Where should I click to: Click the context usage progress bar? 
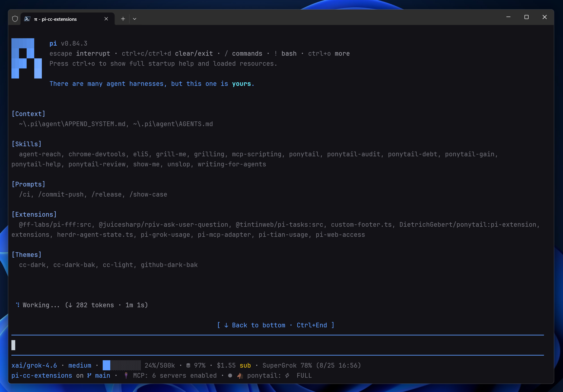(x=122, y=365)
